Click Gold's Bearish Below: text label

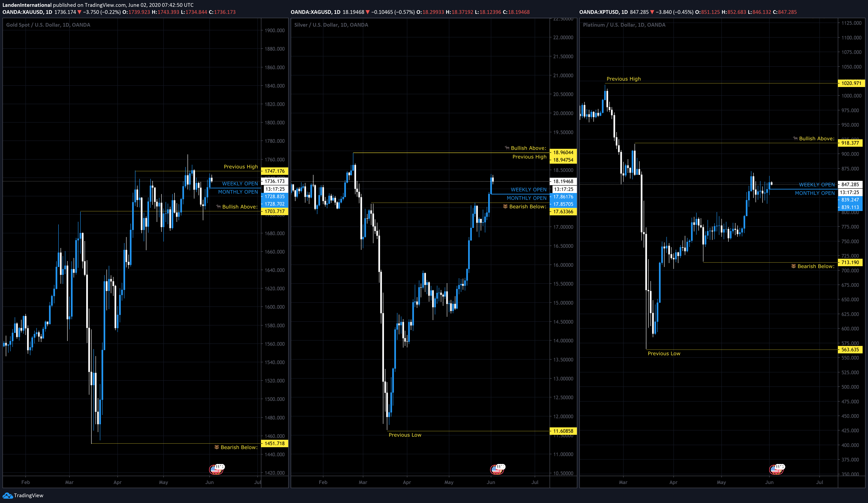click(x=239, y=447)
